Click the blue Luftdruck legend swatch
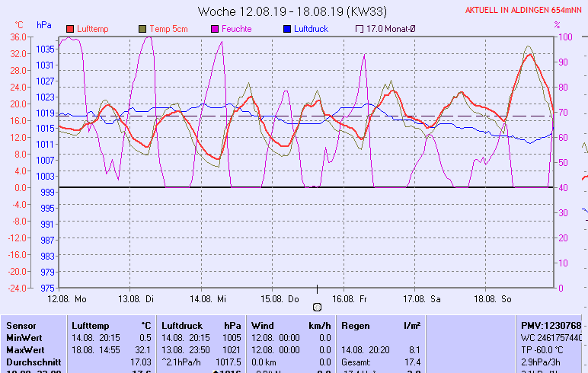This screenshot has height=373, width=588. point(287,29)
